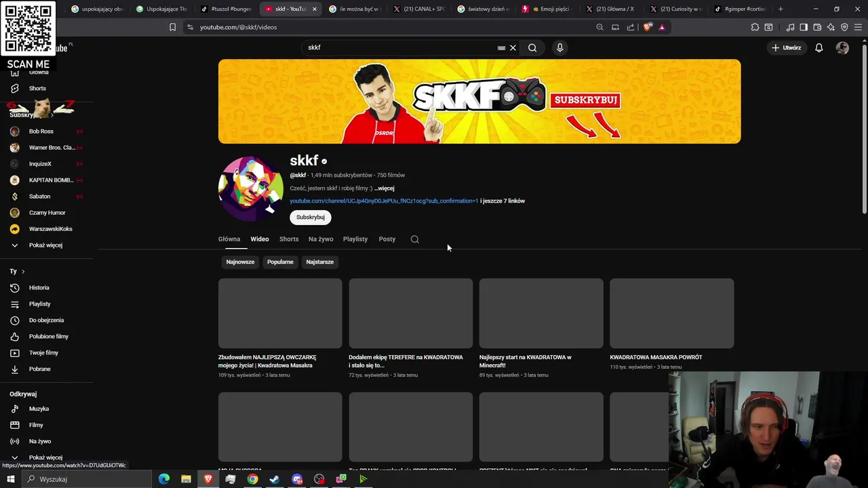Click the YouTube search magnifier button
Viewport: 868px width, 488px height.
[532, 47]
